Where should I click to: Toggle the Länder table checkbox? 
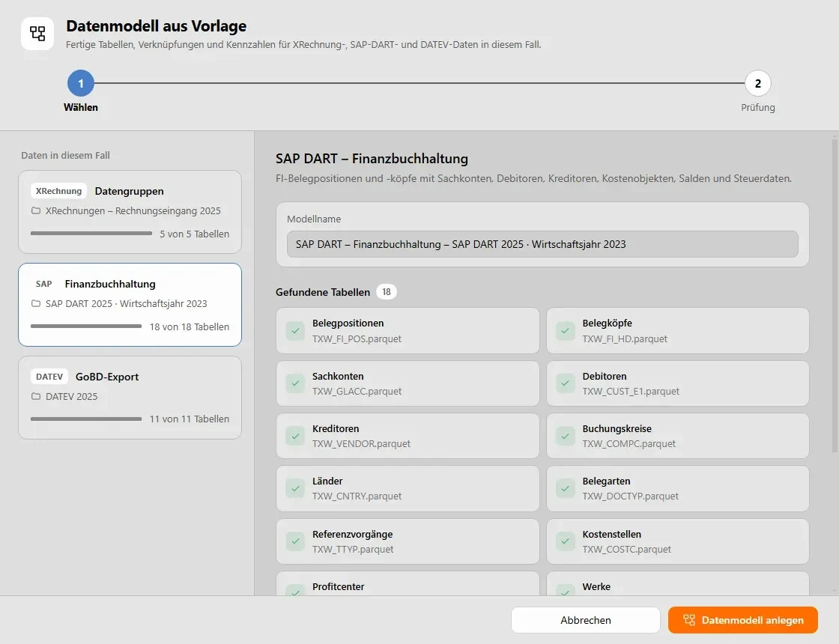pos(295,487)
